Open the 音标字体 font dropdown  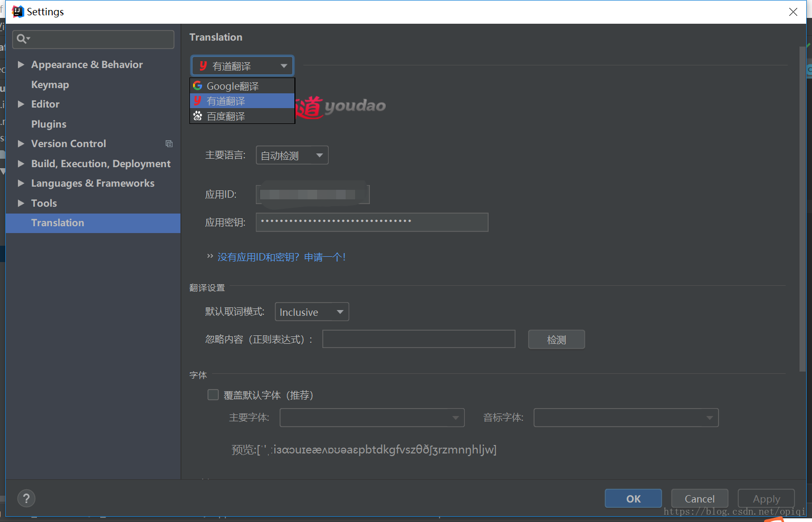pyautogui.click(x=626, y=418)
